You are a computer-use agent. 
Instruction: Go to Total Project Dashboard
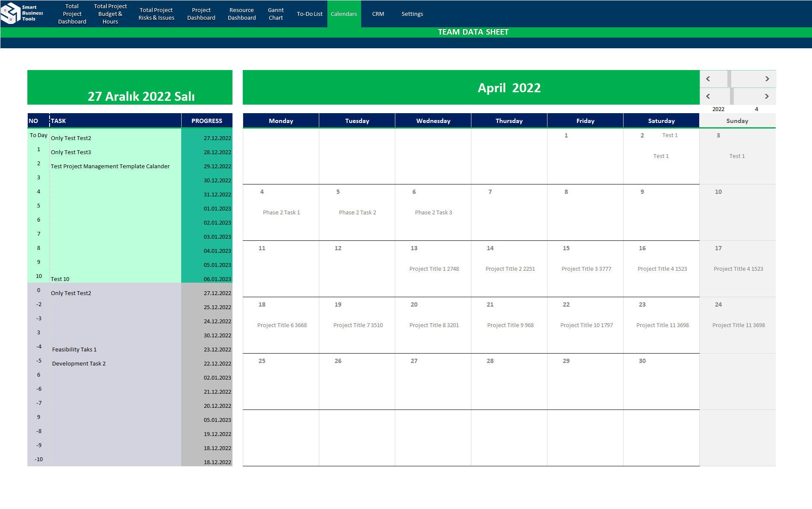71,13
